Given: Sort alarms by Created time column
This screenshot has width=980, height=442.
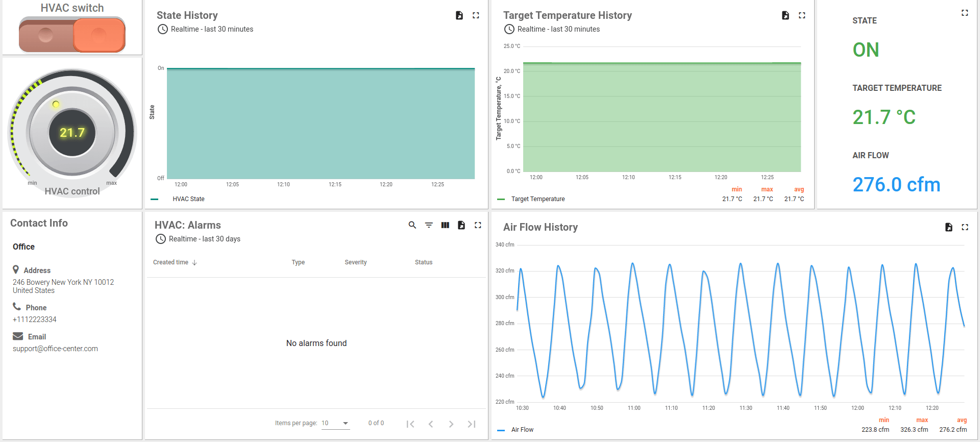Looking at the screenshot, I should click(171, 262).
